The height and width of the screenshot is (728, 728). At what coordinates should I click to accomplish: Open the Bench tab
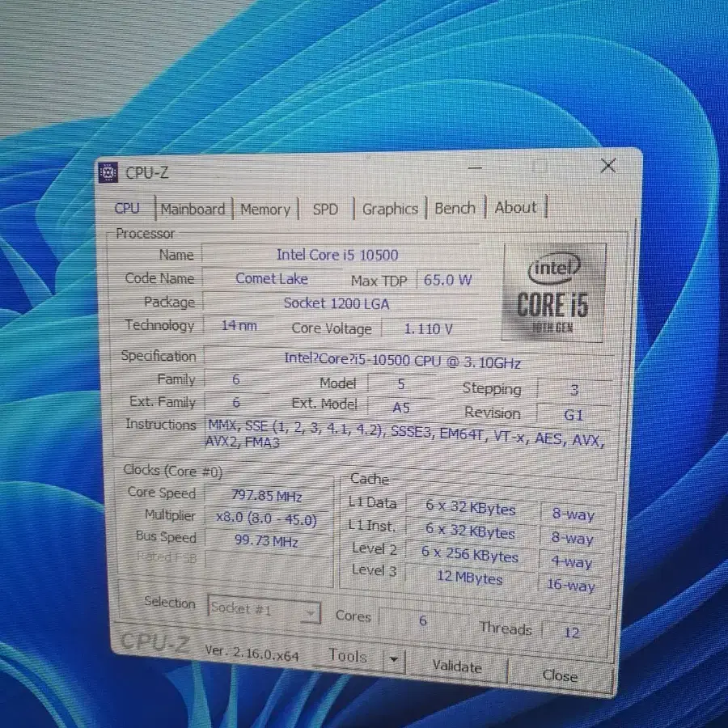point(454,207)
